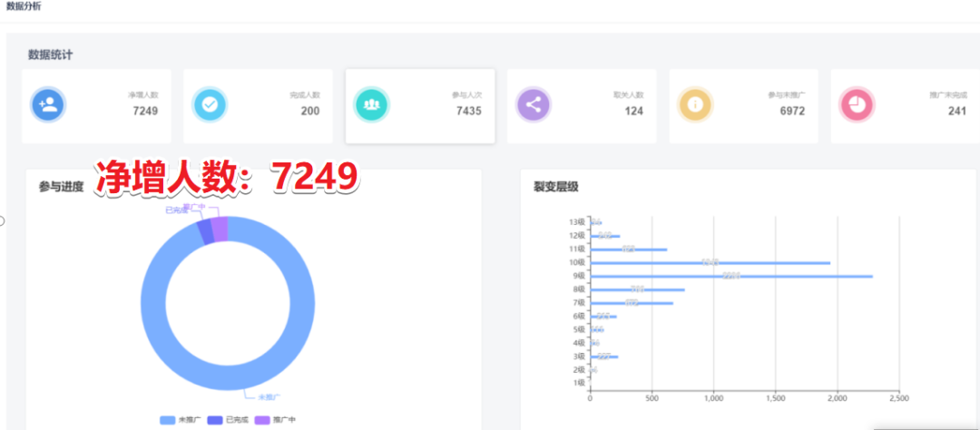Click the pink pie-chart icon for 推广未完成
The height and width of the screenshot is (430, 980).
coord(857,104)
